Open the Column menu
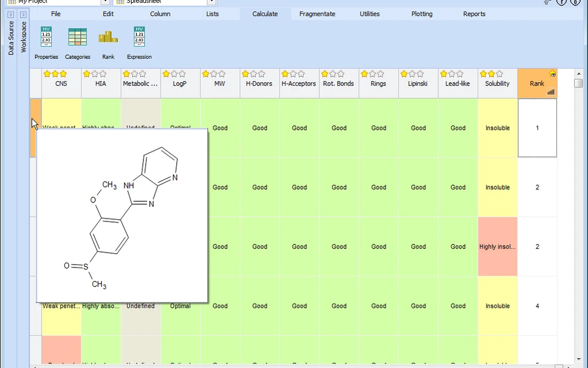 click(160, 14)
